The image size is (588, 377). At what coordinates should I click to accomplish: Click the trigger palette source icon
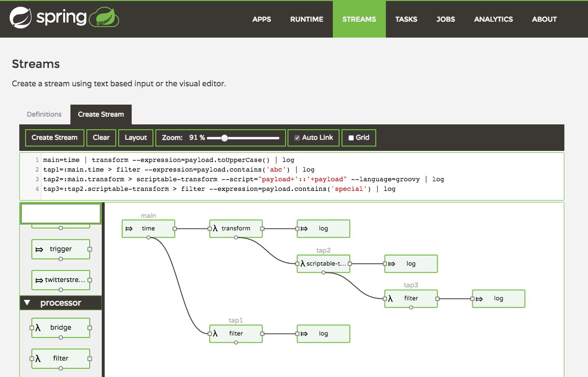click(40, 250)
